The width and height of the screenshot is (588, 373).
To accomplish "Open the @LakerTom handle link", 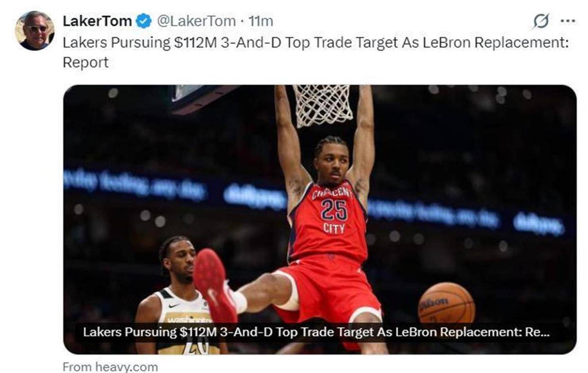I will 196,21.
